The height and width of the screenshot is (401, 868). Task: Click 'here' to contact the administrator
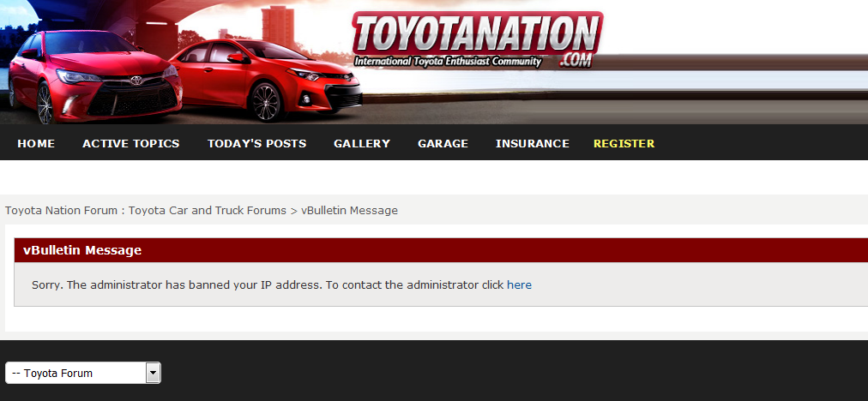pyautogui.click(x=519, y=284)
